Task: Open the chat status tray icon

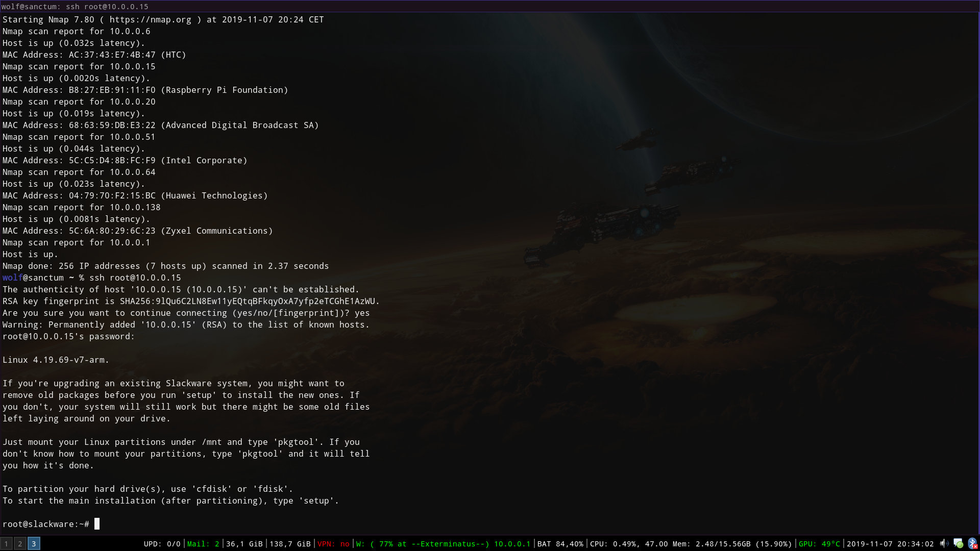Action: coord(958,544)
